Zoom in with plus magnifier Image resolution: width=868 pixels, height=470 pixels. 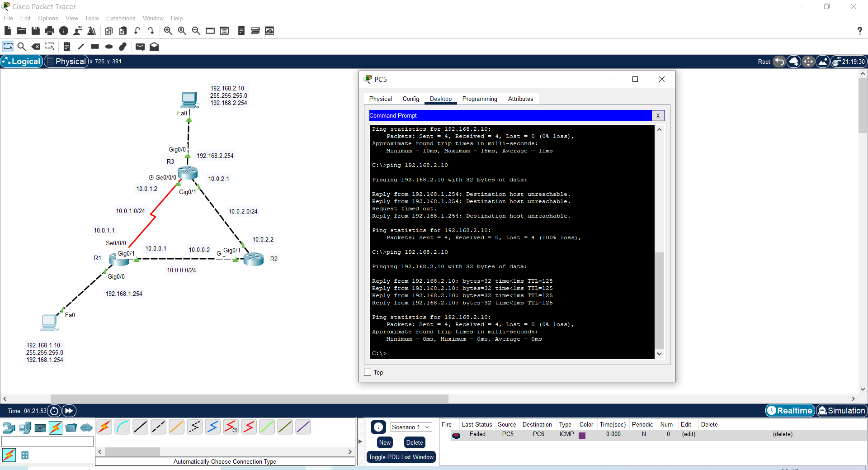pos(168,31)
